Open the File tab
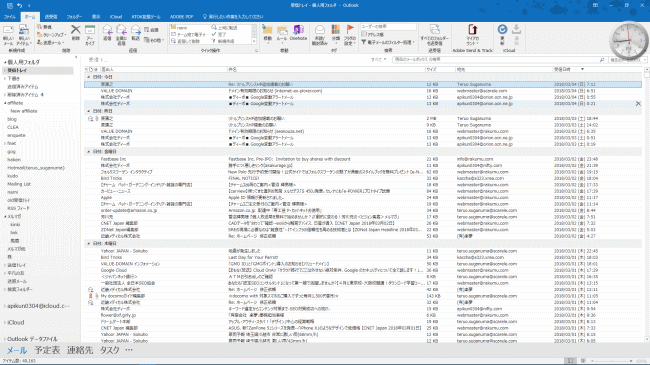 [x=10, y=17]
